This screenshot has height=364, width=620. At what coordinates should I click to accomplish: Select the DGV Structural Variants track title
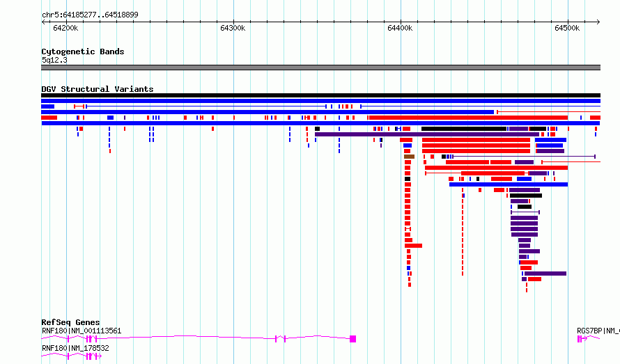click(x=98, y=89)
